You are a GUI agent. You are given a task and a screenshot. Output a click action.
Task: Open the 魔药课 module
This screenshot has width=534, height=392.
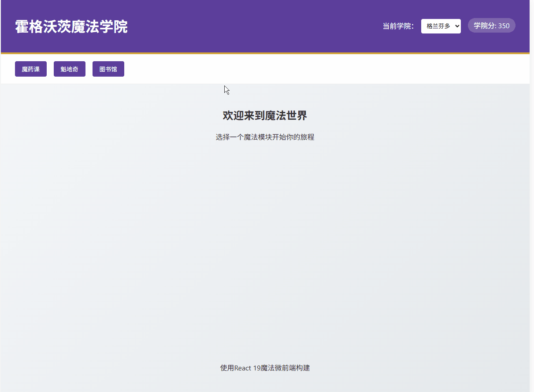[x=31, y=69]
